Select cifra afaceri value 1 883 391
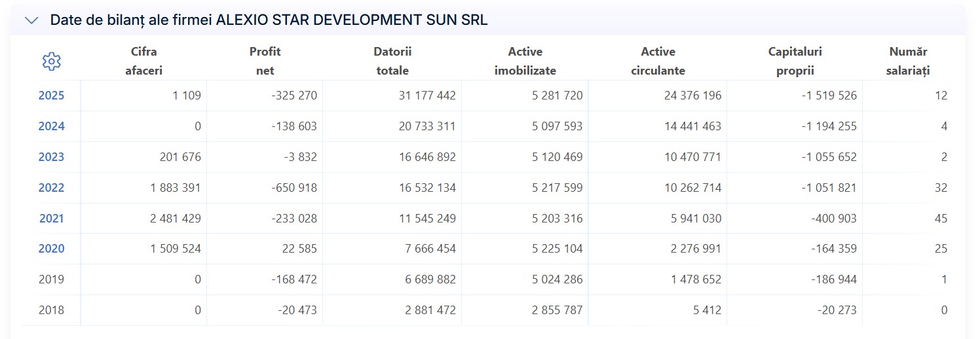Screen dimensions: 980x339 (x=176, y=188)
